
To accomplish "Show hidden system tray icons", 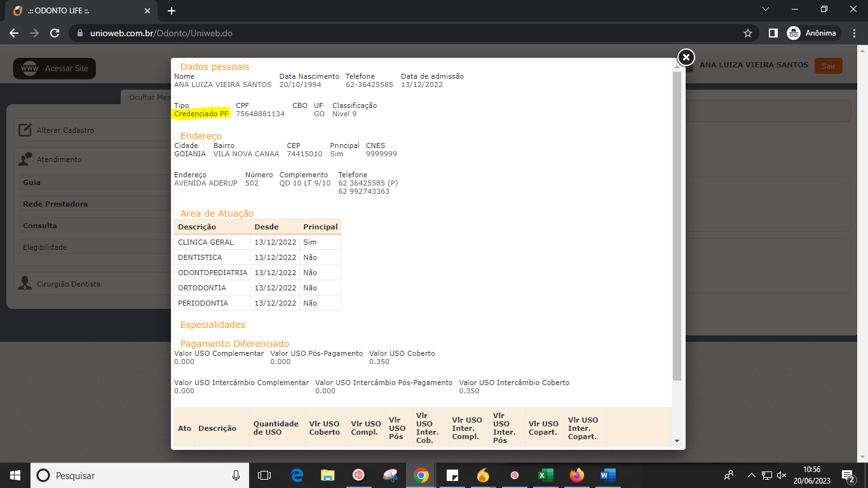I will (751, 475).
